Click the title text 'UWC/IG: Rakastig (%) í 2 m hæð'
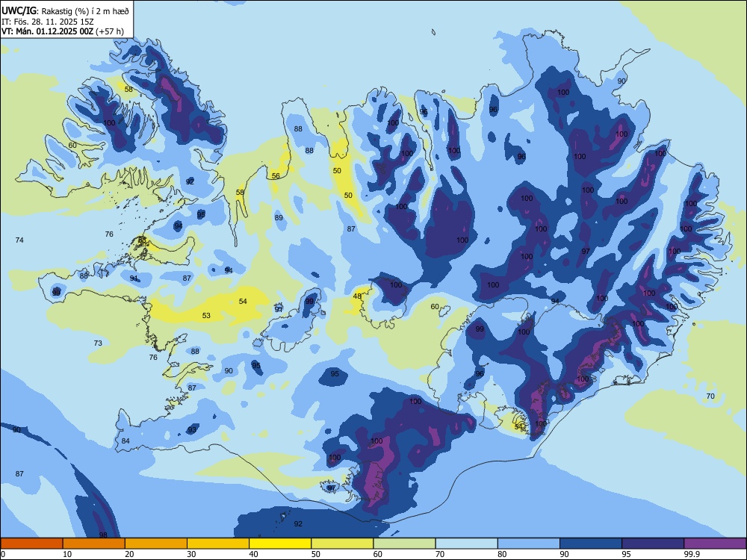The width and height of the screenshot is (747, 560). click(x=65, y=10)
